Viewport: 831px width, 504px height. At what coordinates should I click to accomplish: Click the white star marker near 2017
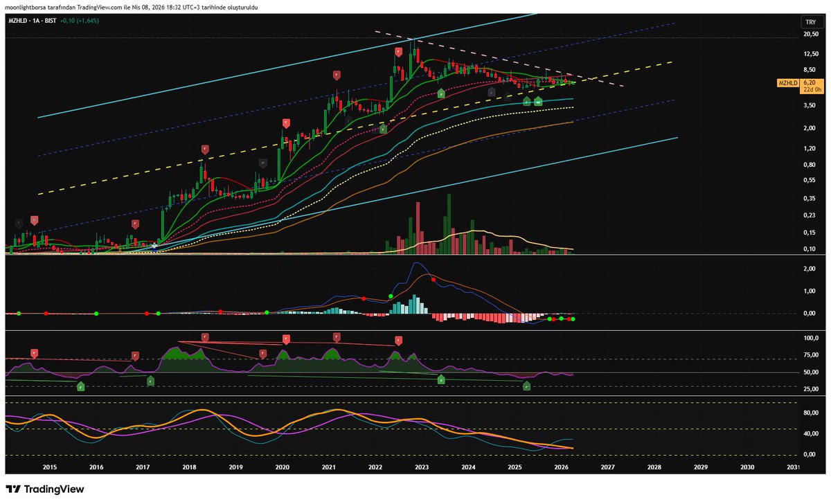click(x=154, y=246)
